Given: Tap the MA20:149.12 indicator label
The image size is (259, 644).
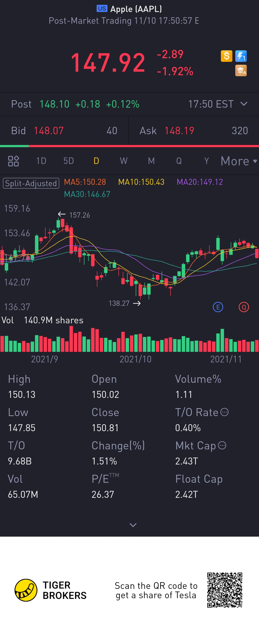Looking at the screenshot, I should pyautogui.click(x=200, y=182).
